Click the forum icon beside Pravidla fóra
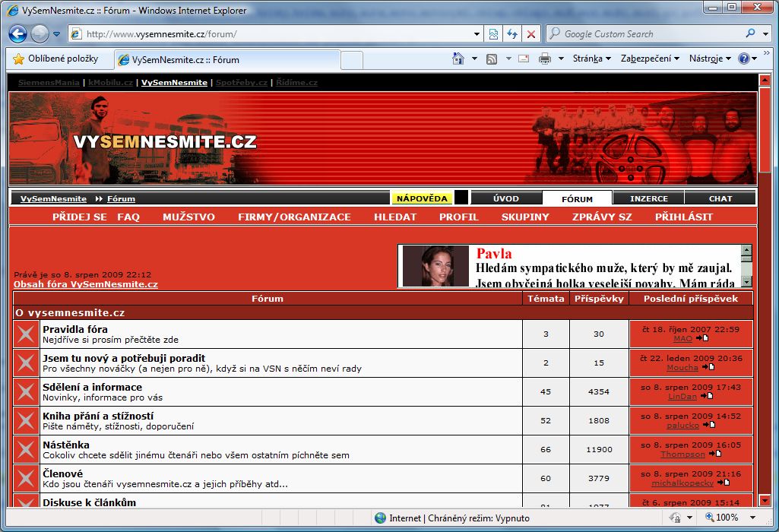This screenshot has height=532, width=779. click(26, 334)
